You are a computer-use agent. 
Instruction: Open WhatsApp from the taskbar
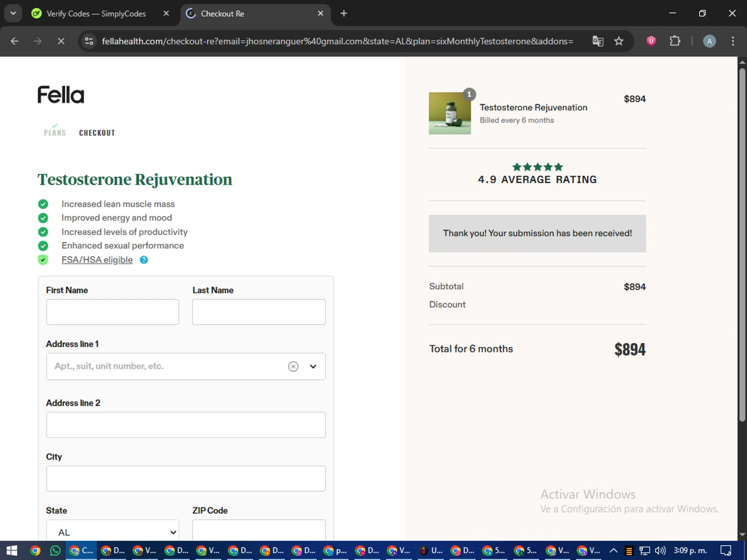[x=55, y=551]
